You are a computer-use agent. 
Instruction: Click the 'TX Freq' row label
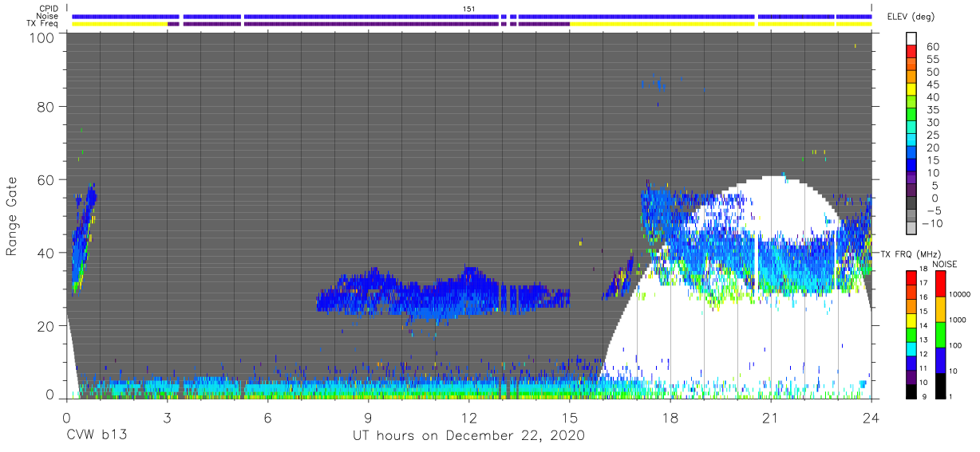pyautogui.click(x=42, y=24)
